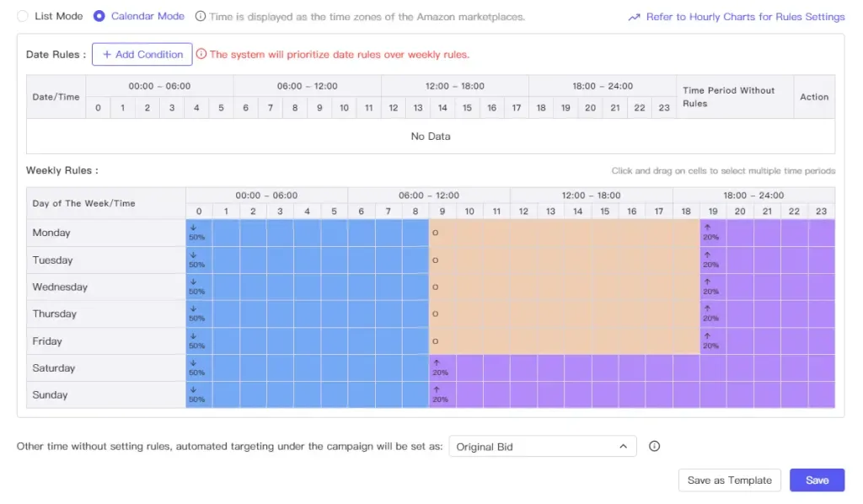Click the 00:00 – 06:00 header in Date Rules table
This screenshot has height=504, width=863.
coord(159,86)
